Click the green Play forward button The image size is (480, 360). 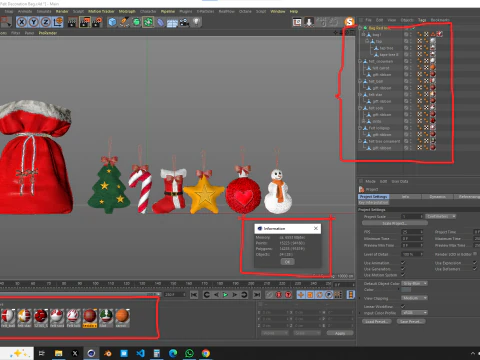click(225, 295)
